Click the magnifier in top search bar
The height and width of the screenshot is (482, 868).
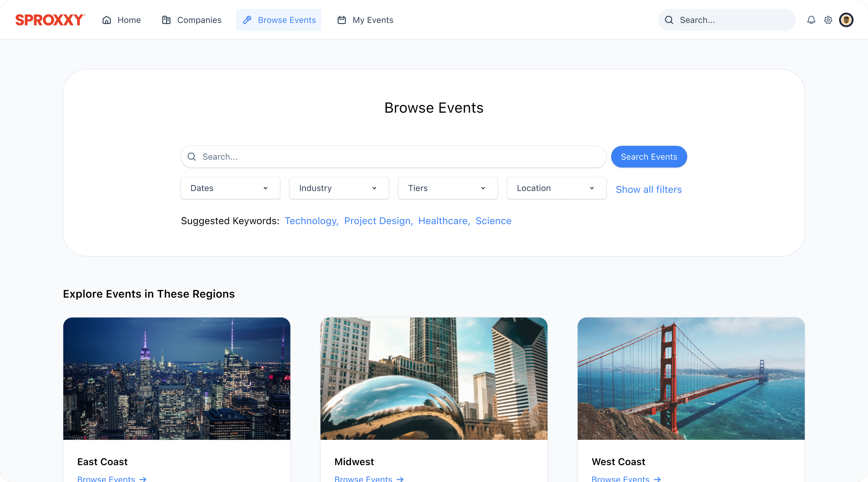coord(669,20)
